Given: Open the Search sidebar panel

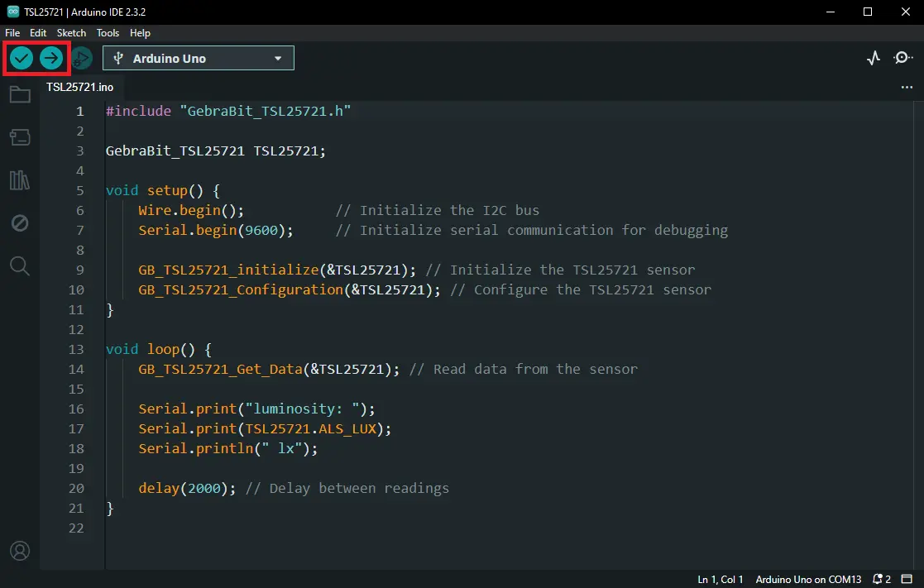Looking at the screenshot, I should click(x=20, y=265).
